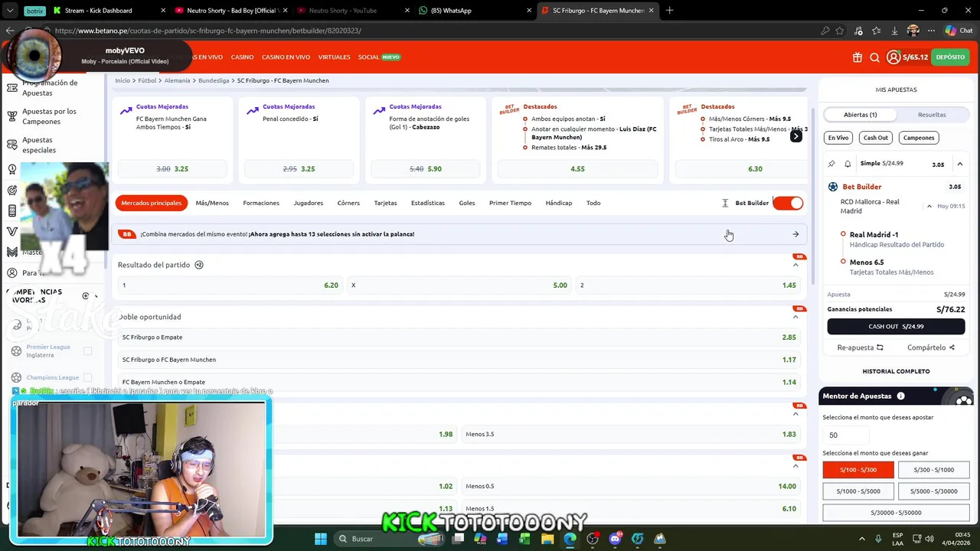Pick away win odds 1.45

(x=688, y=285)
